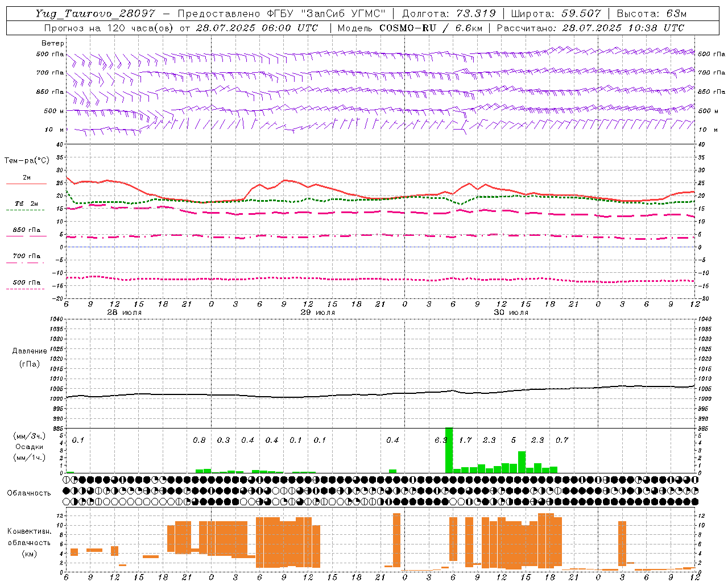Select the Облачность cloud cover label
The width and height of the screenshot is (728, 582).
click(29, 493)
